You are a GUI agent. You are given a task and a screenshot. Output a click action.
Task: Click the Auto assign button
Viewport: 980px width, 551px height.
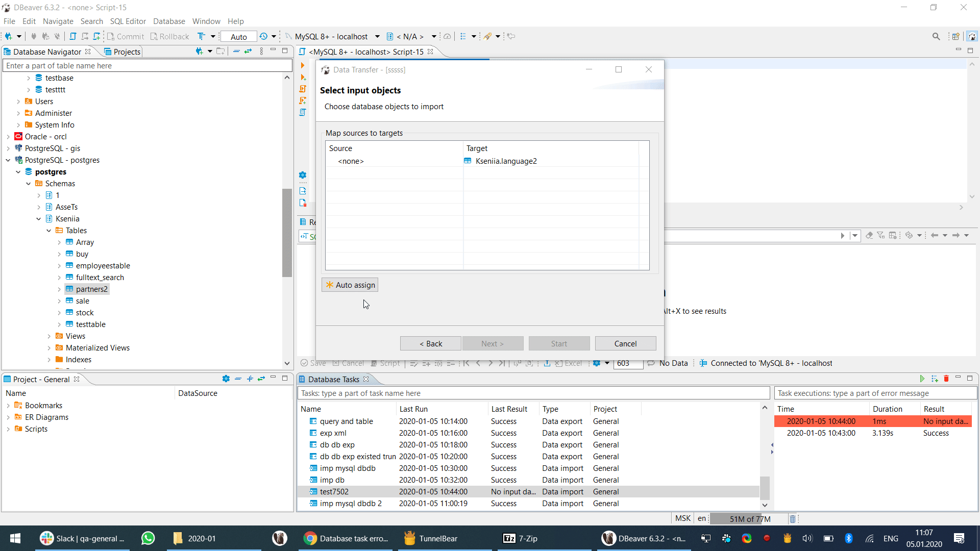[350, 285]
